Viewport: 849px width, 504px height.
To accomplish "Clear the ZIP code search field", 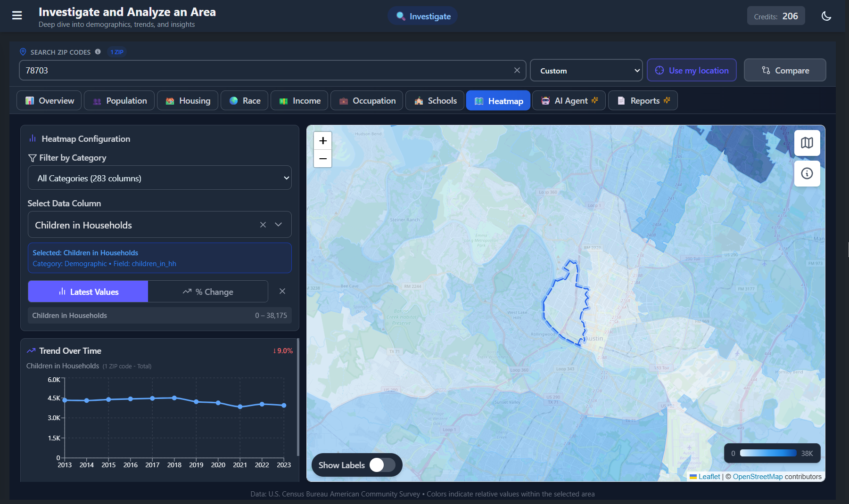I will (x=517, y=70).
